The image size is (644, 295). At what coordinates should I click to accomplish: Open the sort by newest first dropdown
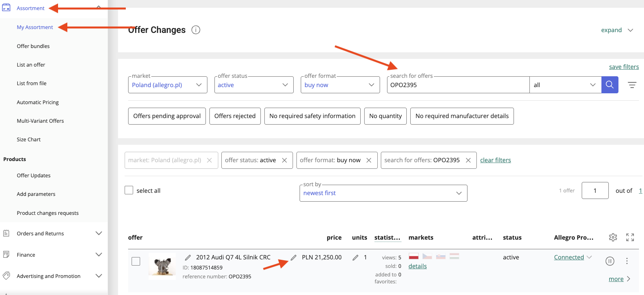tap(383, 193)
